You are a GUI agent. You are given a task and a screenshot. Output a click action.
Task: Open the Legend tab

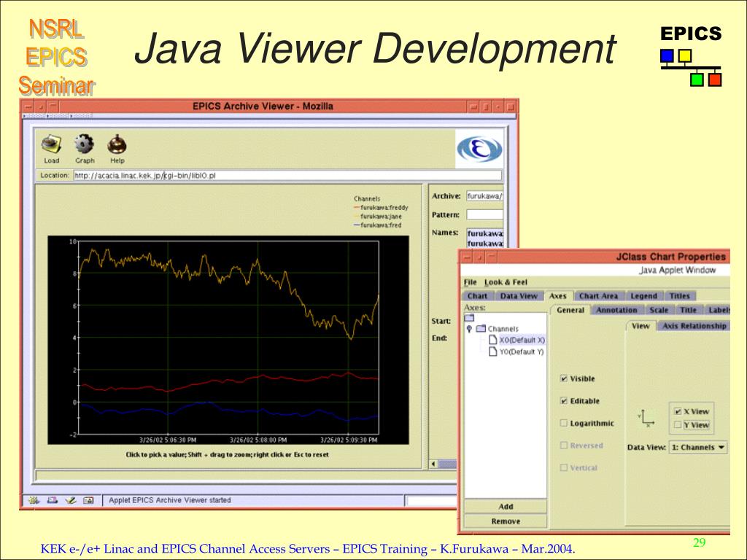[643, 296]
